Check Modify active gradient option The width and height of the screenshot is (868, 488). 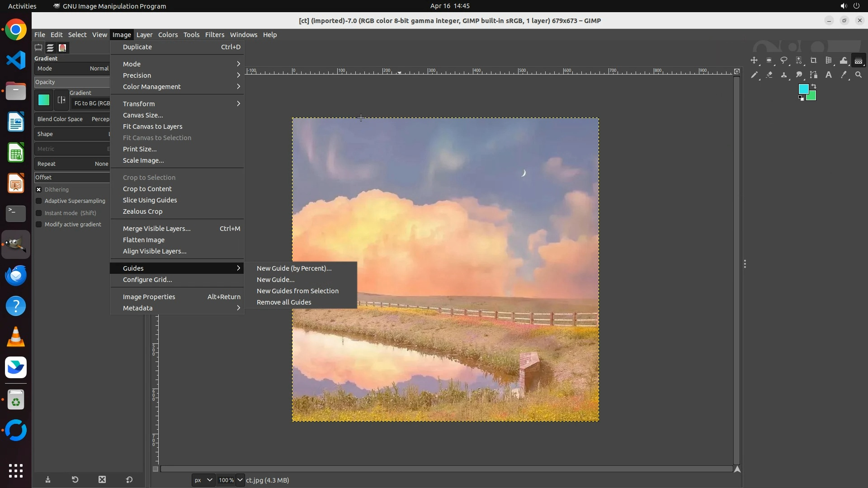coord(39,225)
